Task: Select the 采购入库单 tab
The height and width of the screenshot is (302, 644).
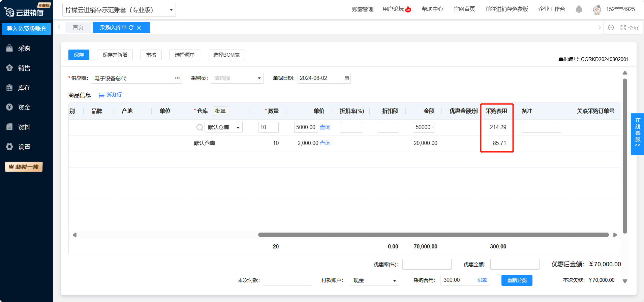Action: (x=113, y=28)
